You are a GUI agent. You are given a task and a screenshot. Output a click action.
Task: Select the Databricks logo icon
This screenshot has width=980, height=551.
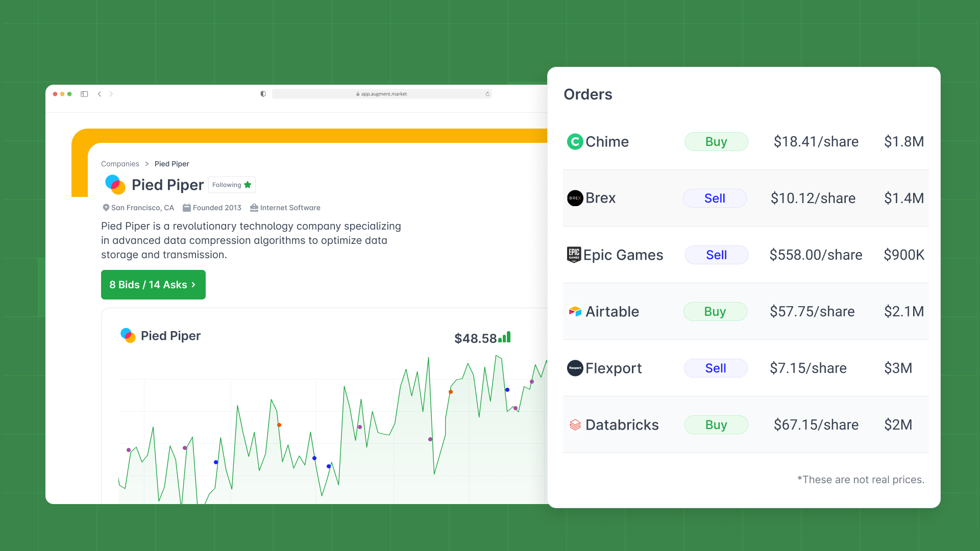[x=576, y=424]
